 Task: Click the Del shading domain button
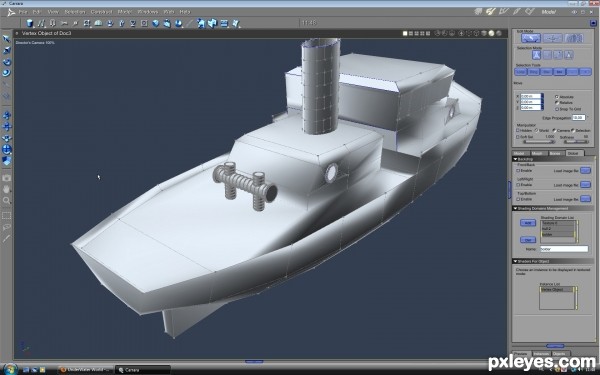coord(528,240)
